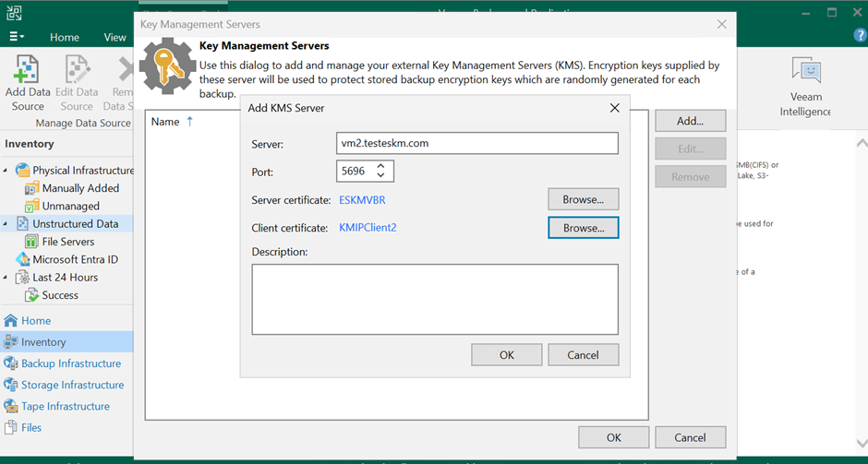Open the main hamburger menu
Viewport: 868px width, 464px height.
click(16, 37)
